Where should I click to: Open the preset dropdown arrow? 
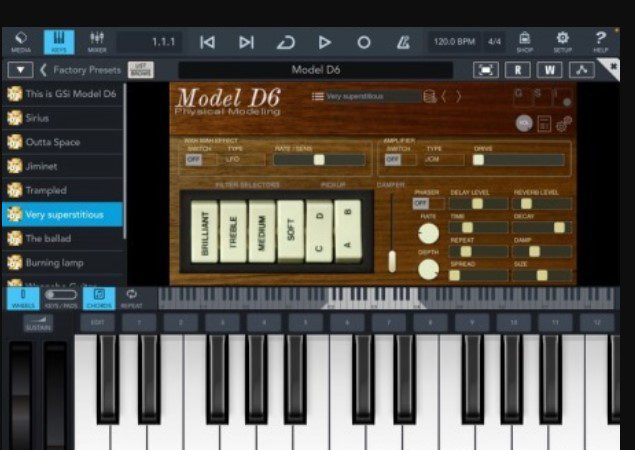point(20,70)
